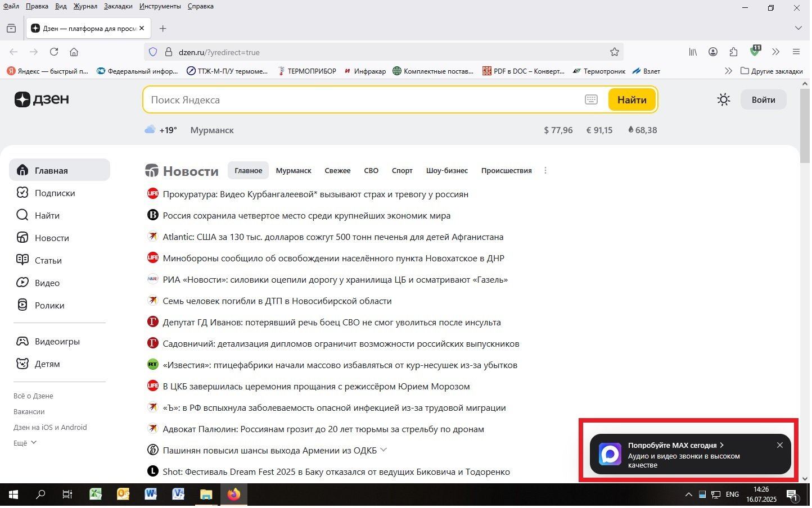Expand the Пашинян headline details chevron
This screenshot has width=812, height=508.
coord(384,450)
